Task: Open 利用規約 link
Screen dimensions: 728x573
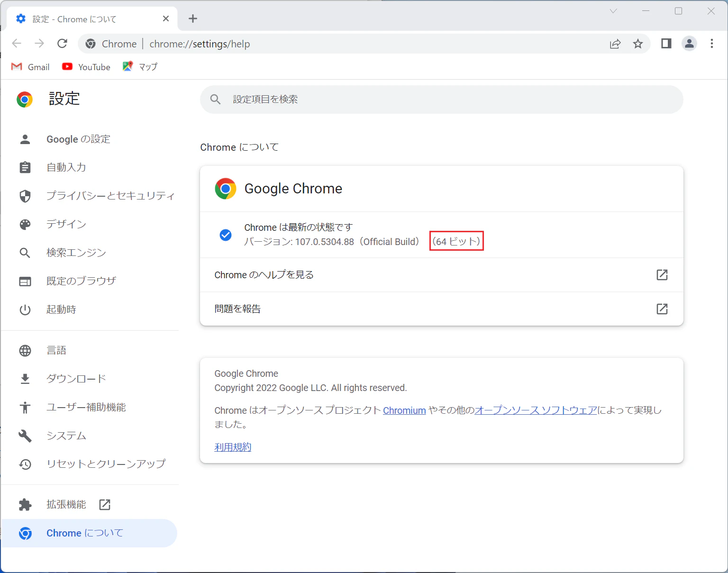Action: [233, 447]
